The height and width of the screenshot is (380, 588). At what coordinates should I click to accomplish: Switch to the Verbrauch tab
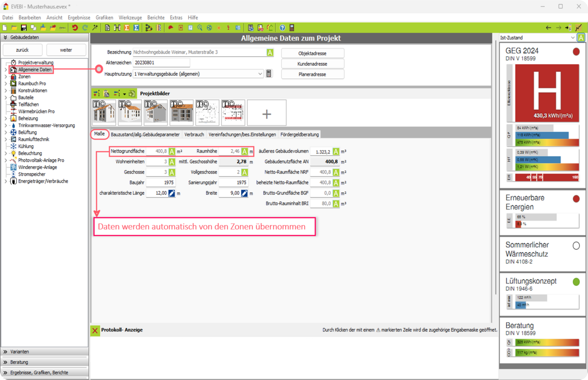tap(194, 134)
